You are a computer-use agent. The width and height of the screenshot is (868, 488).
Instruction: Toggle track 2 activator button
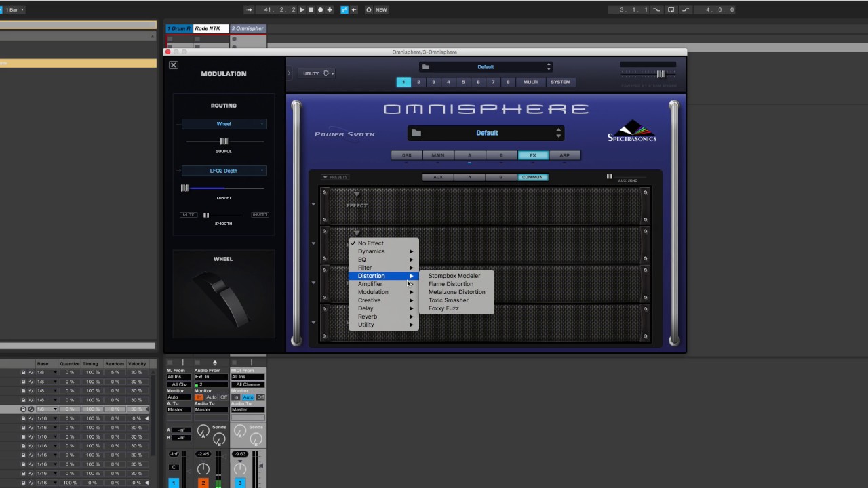coord(203,483)
